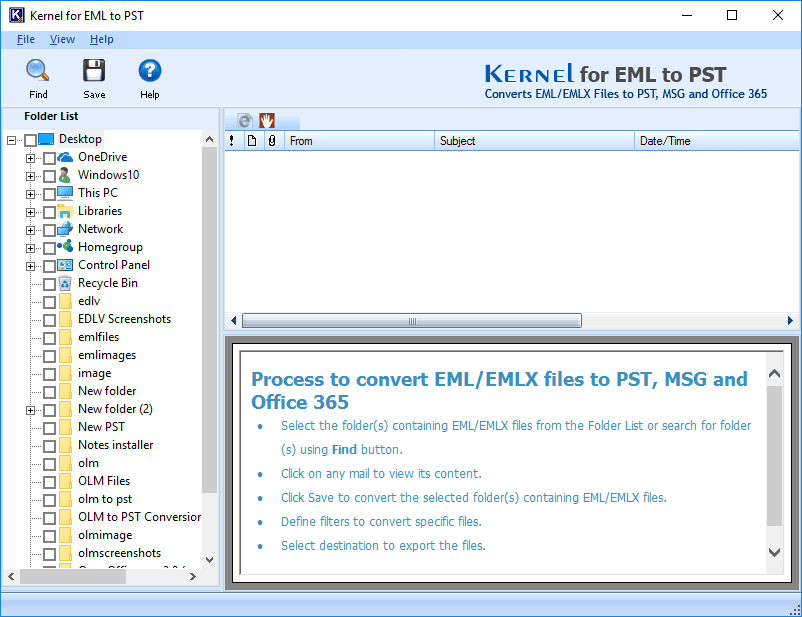Check the image folder checkbox

(49, 374)
